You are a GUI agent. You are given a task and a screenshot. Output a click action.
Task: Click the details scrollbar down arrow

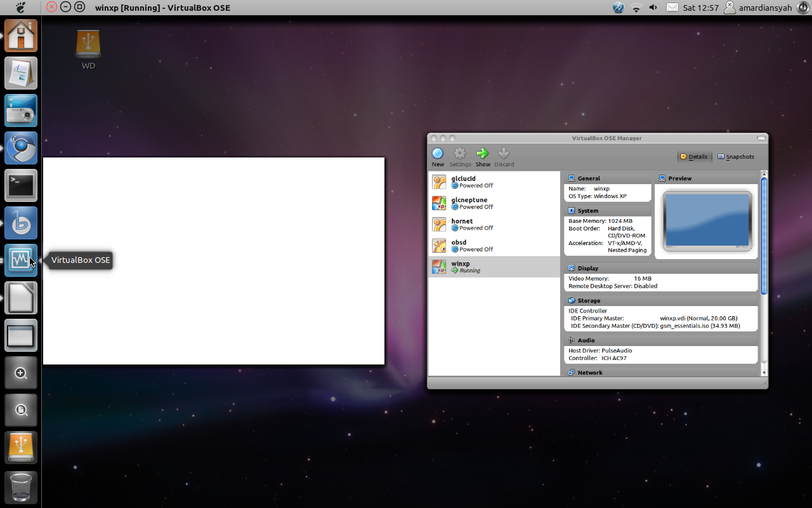[764, 373]
